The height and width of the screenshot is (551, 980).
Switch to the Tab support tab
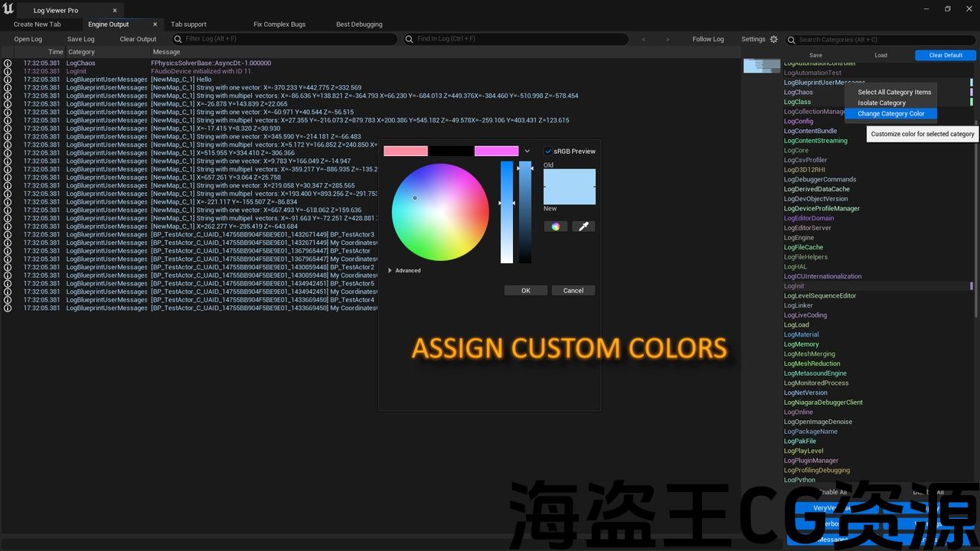pos(188,24)
